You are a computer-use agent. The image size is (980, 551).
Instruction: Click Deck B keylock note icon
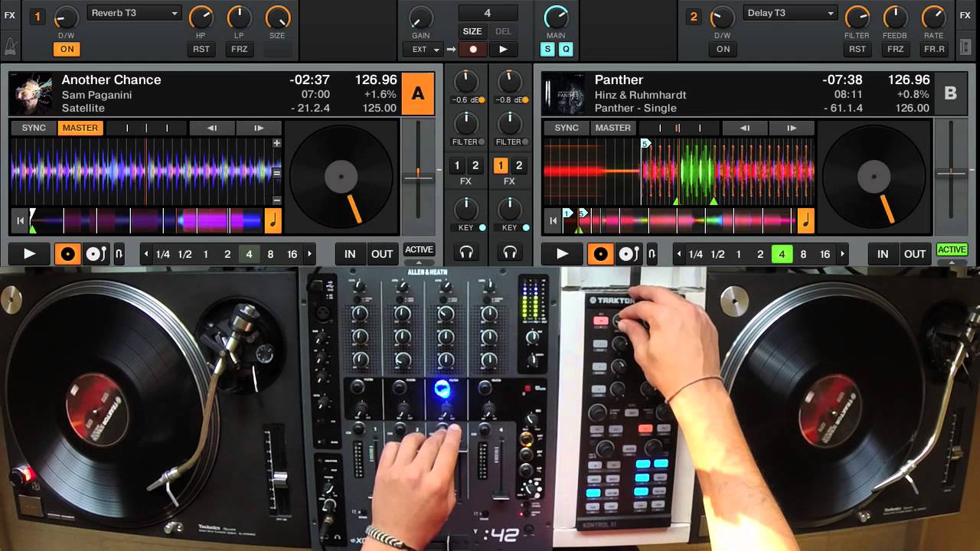tap(806, 221)
